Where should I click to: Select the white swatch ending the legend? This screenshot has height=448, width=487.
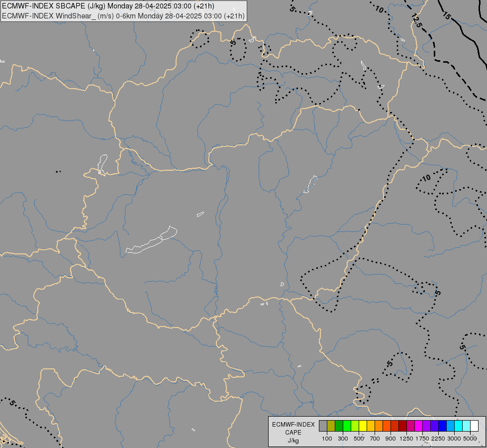click(474, 426)
